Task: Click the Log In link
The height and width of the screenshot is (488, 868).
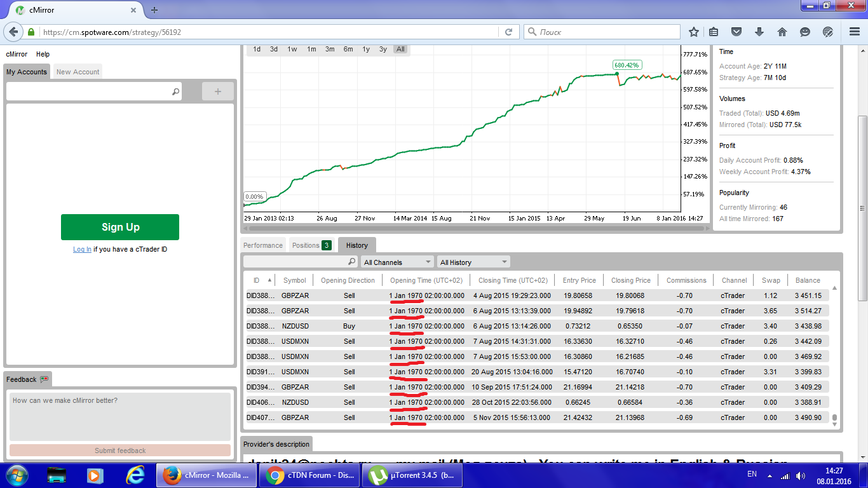Action: point(82,249)
